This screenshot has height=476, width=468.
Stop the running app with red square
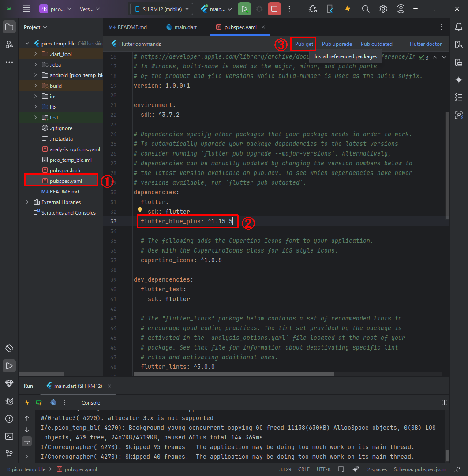pos(274,9)
